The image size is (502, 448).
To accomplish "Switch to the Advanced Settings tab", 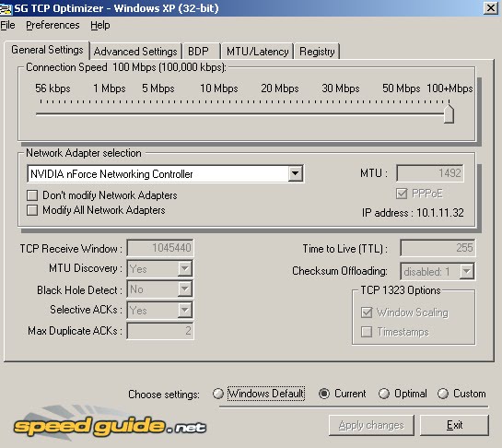I will 135,52.
